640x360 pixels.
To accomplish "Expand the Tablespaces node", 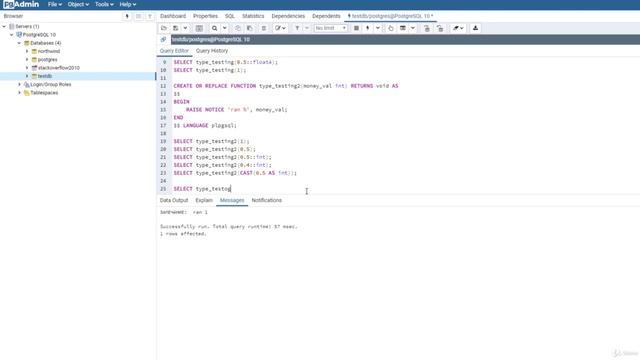I will click(x=19, y=93).
